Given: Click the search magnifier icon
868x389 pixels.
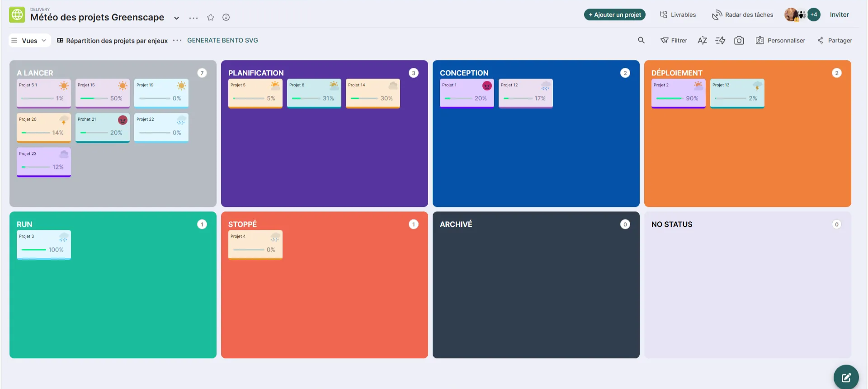Looking at the screenshot, I should tap(641, 40).
